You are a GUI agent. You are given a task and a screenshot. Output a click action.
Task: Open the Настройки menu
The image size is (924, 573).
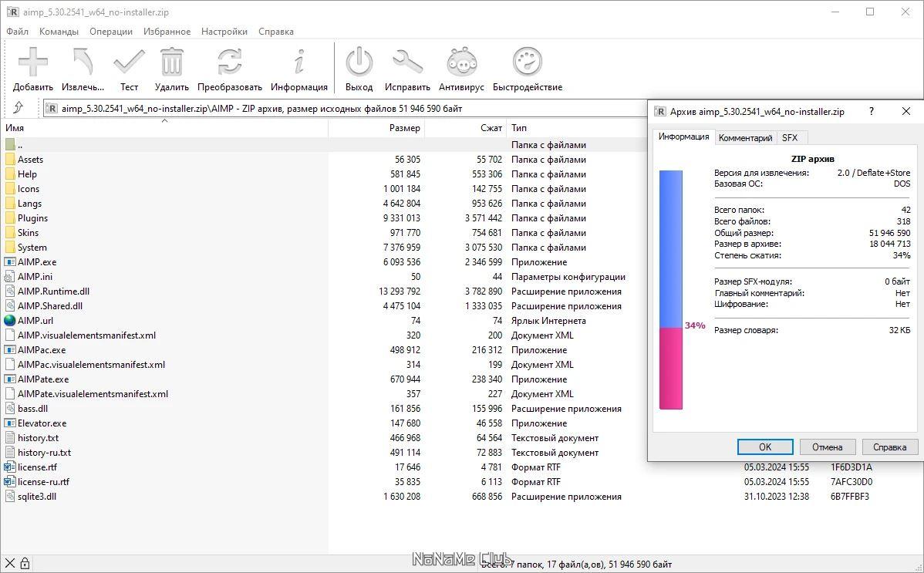tap(224, 32)
